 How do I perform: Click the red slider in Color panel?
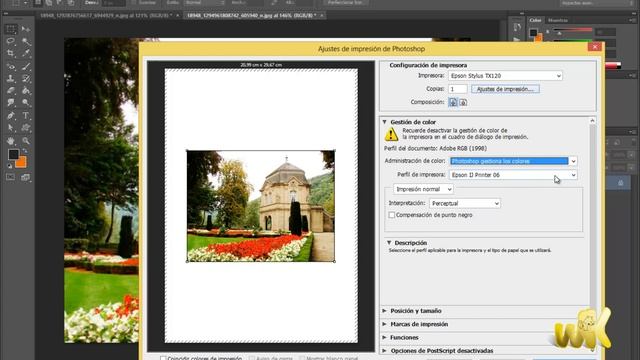pyautogui.click(x=572, y=30)
